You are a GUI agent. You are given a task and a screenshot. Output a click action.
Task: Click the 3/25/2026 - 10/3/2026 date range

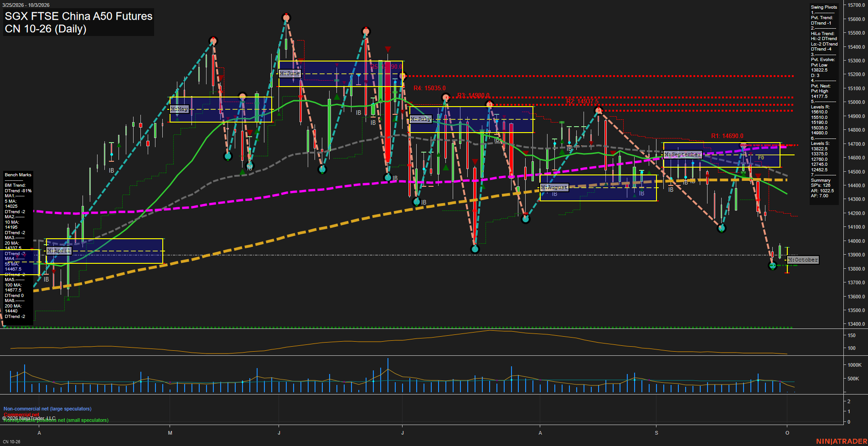click(26, 5)
